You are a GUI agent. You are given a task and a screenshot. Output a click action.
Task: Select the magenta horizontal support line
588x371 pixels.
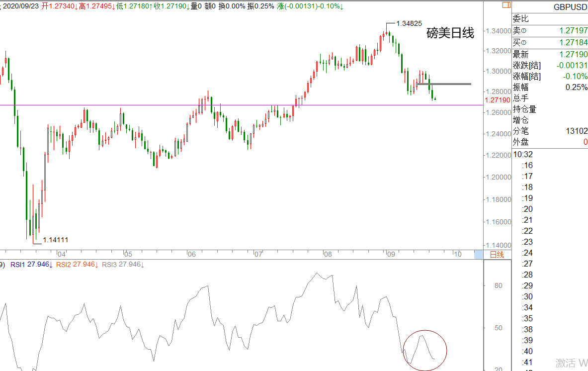[242, 105]
